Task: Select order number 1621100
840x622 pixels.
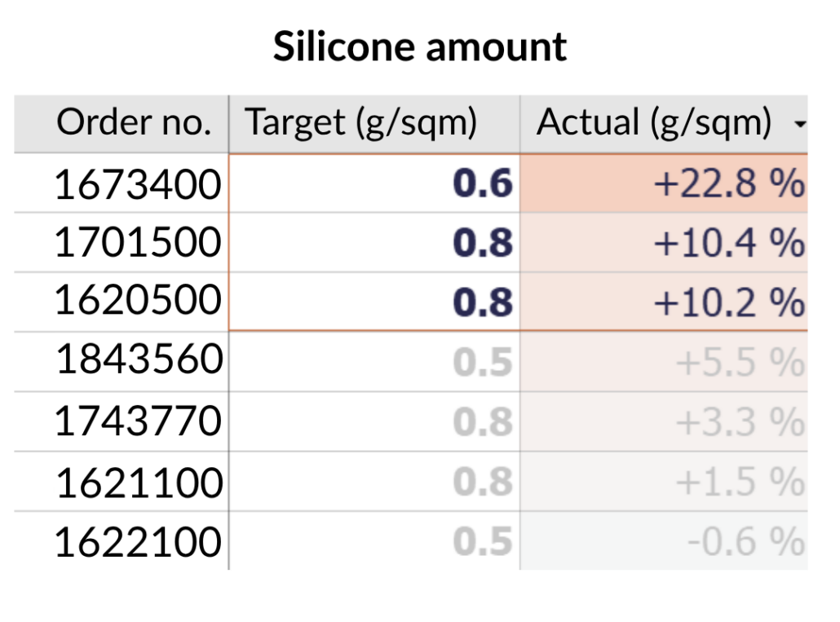Action: 139,482
